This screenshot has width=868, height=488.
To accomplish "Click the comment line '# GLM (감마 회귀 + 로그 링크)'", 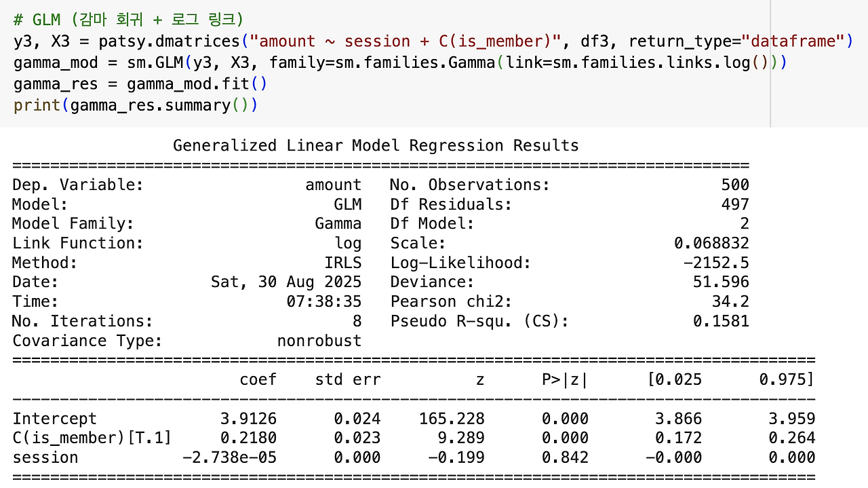I will (128, 19).
